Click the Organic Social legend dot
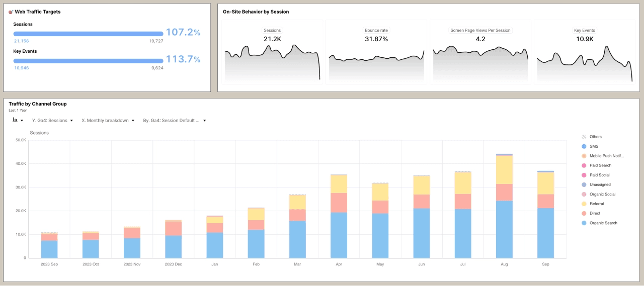Viewport: 644px width, 286px height. point(584,194)
